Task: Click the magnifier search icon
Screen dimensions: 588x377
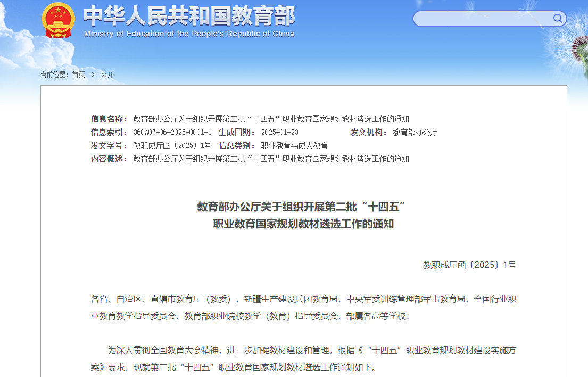Action: point(557,19)
